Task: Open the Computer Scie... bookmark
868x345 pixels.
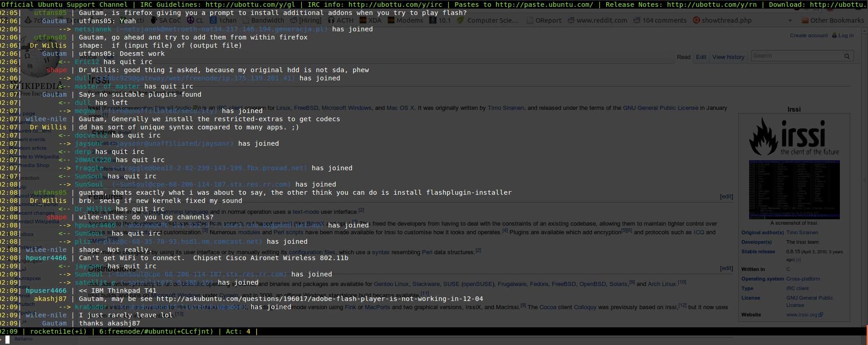Action: [488, 20]
